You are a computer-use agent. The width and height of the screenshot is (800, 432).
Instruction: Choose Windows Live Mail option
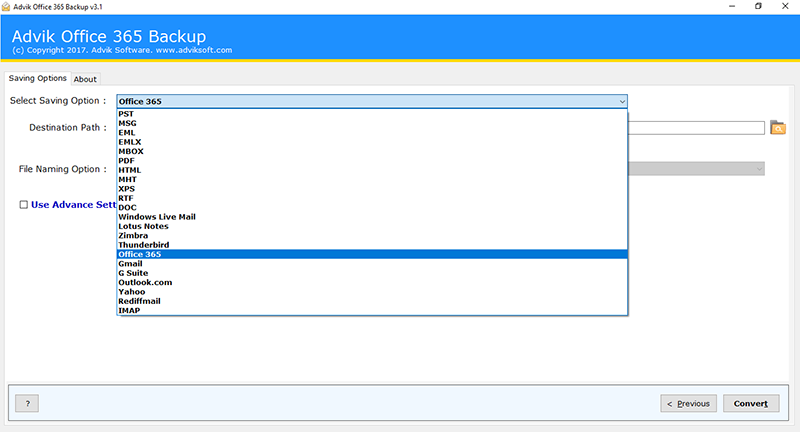(372, 217)
